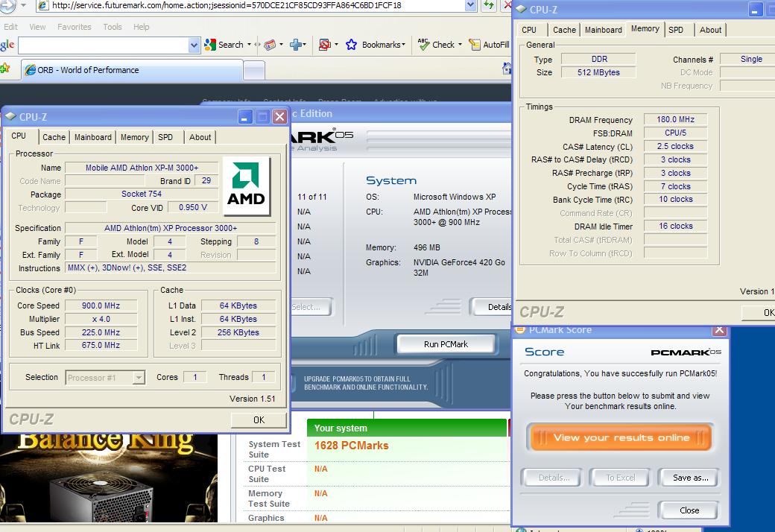Click the Google toolbar search input field
This screenshot has width=775, height=532.
tap(104, 45)
